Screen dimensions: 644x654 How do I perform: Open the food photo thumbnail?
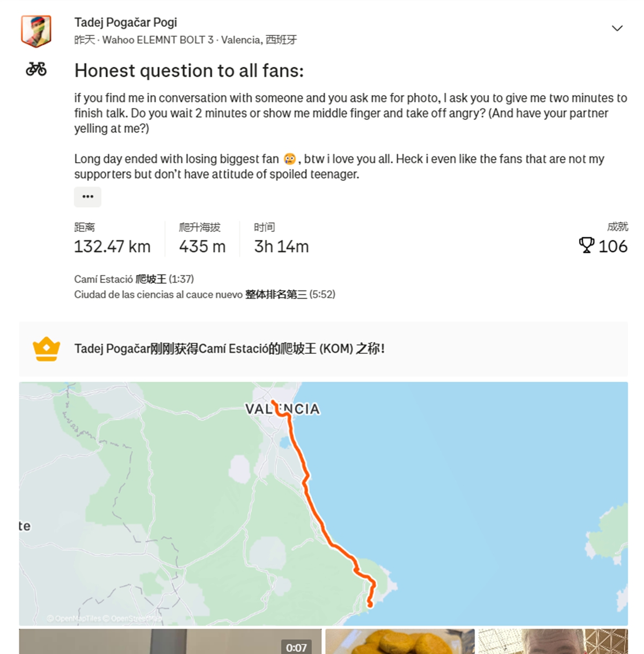(x=400, y=642)
